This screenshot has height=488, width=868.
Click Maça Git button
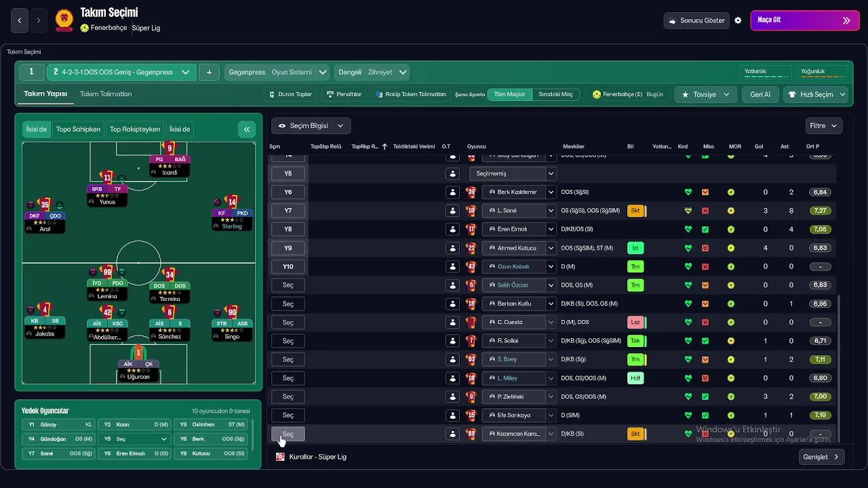(805, 20)
